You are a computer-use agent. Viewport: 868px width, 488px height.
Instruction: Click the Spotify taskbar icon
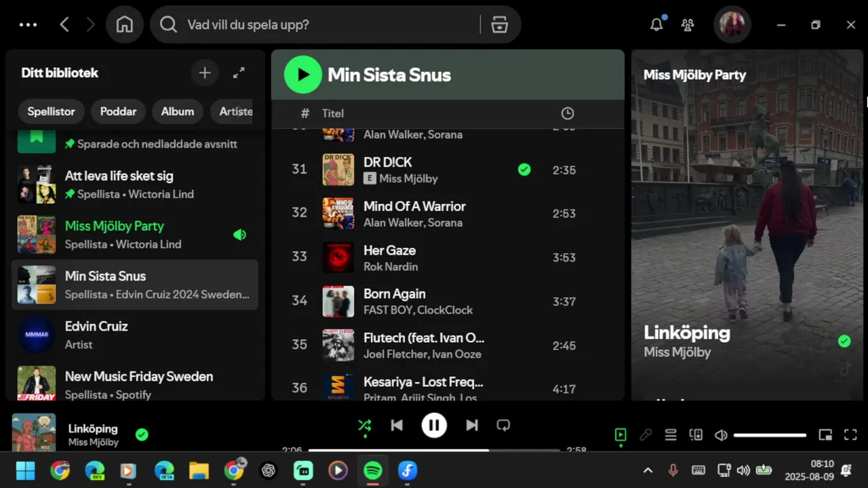point(372,470)
